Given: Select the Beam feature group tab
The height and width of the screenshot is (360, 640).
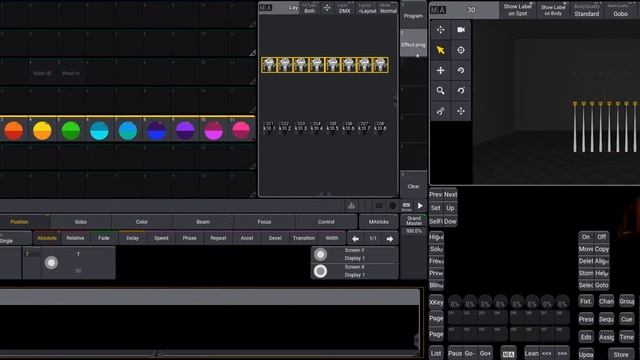Looking at the screenshot, I should [x=203, y=222].
